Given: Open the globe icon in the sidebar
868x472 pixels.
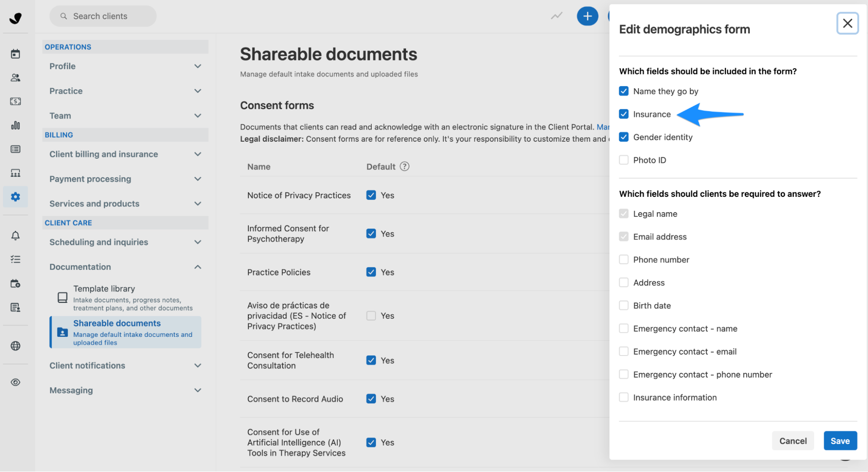Looking at the screenshot, I should [x=15, y=346].
